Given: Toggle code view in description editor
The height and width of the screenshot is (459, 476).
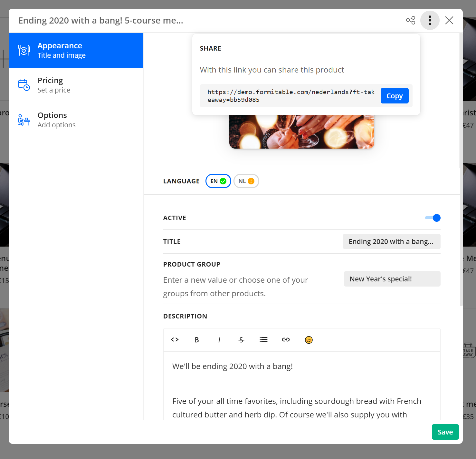Looking at the screenshot, I should pyautogui.click(x=175, y=340).
